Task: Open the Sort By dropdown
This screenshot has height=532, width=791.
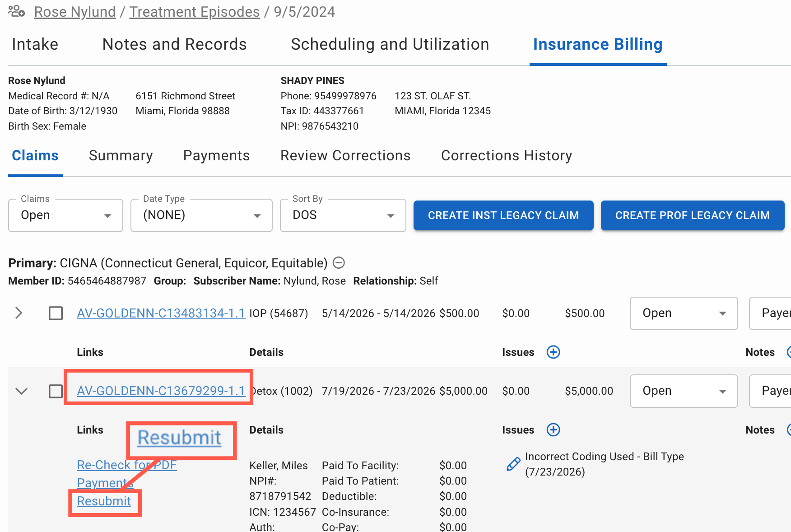Action: 343,215
